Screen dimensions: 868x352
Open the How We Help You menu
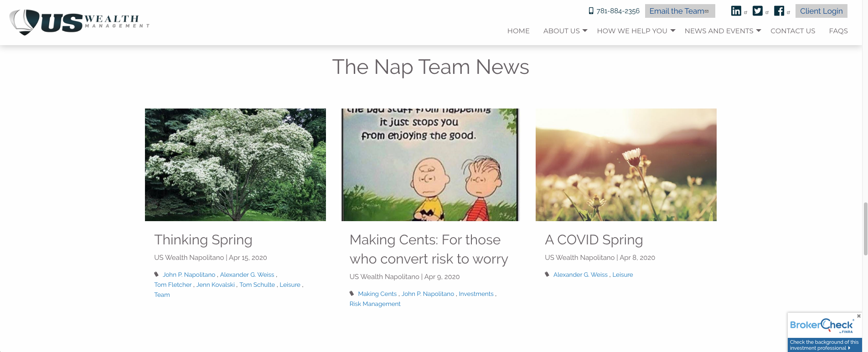coord(632,31)
